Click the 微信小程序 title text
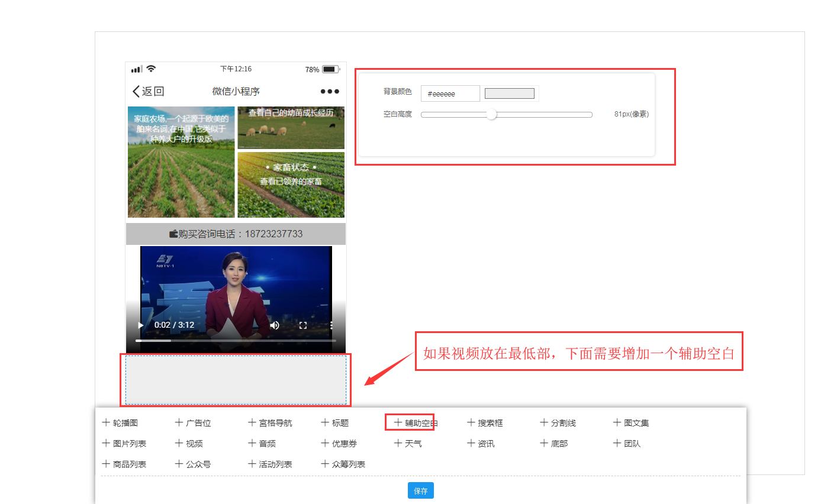 click(236, 91)
